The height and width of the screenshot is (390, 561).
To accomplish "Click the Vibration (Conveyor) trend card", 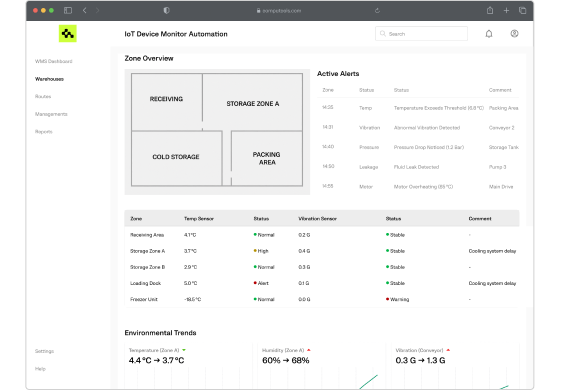I will [454, 366].
